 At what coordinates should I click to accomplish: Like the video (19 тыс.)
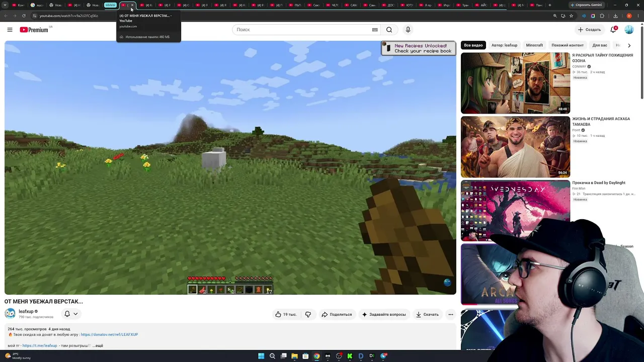[x=285, y=314]
